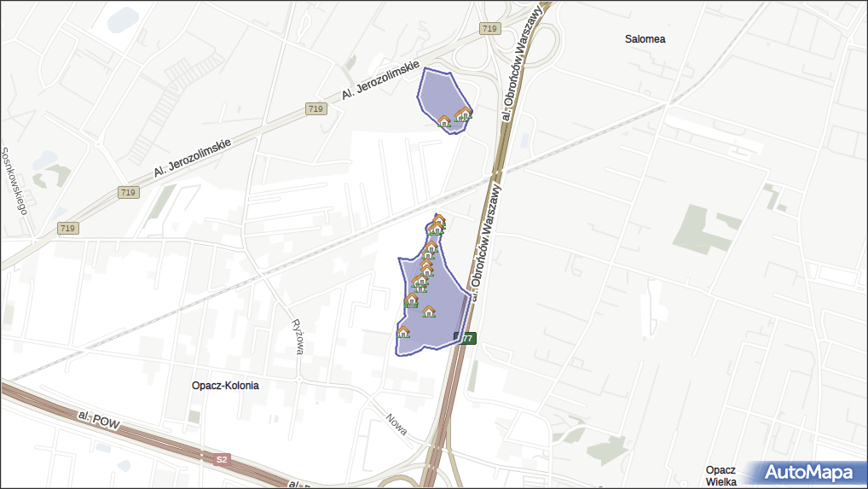This screenshot has height=489, width=868.
Task: Click the green 77 road marker
Action: point(467,339)
